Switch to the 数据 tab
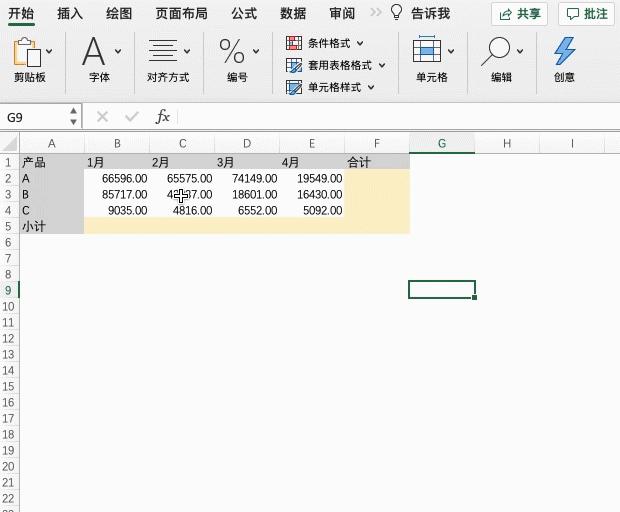The image size is (620, 512). tap(293, 13)
